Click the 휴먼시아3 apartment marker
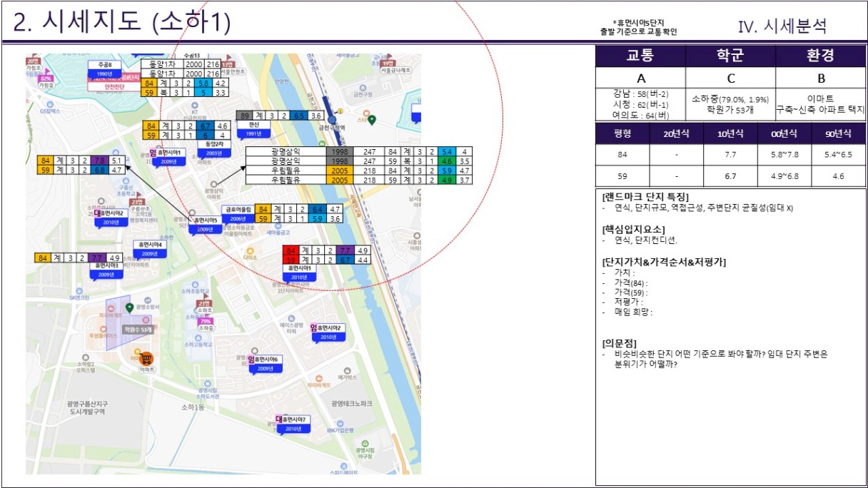The height and width of the screenshot is (488, 868). pos(106,270)
